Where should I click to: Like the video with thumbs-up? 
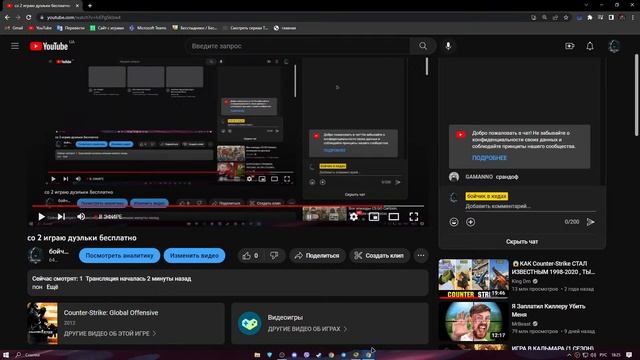click(250, 256)
